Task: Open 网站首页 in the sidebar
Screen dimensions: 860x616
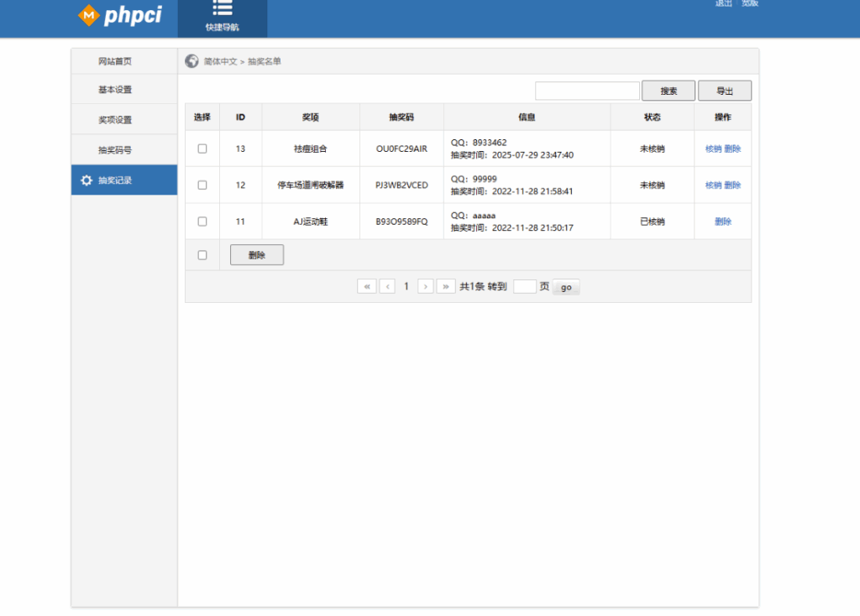Action: [x=124, y=61]
